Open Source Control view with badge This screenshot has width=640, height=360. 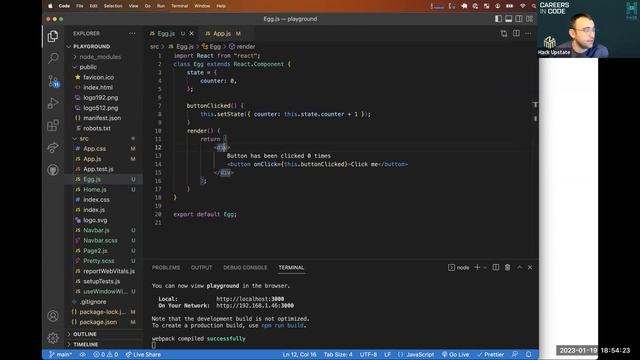pos(53,81)
